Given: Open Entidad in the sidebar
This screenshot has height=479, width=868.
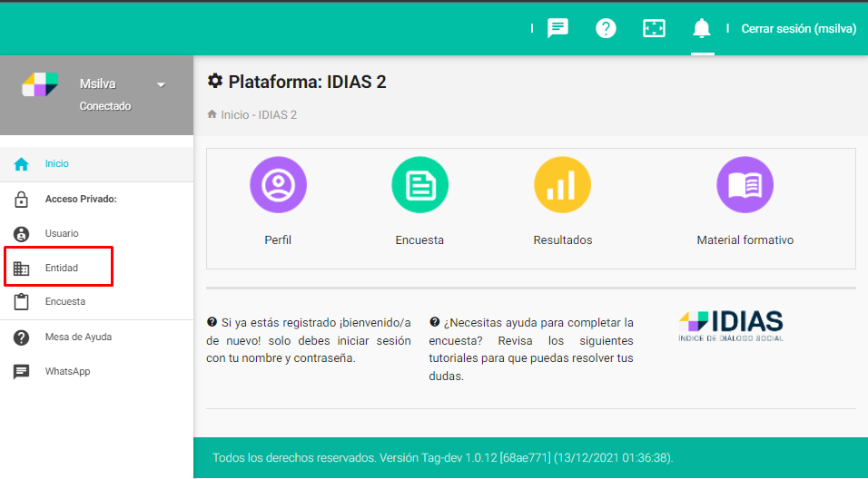Looking at the screenshot, I should pos(96,268).
